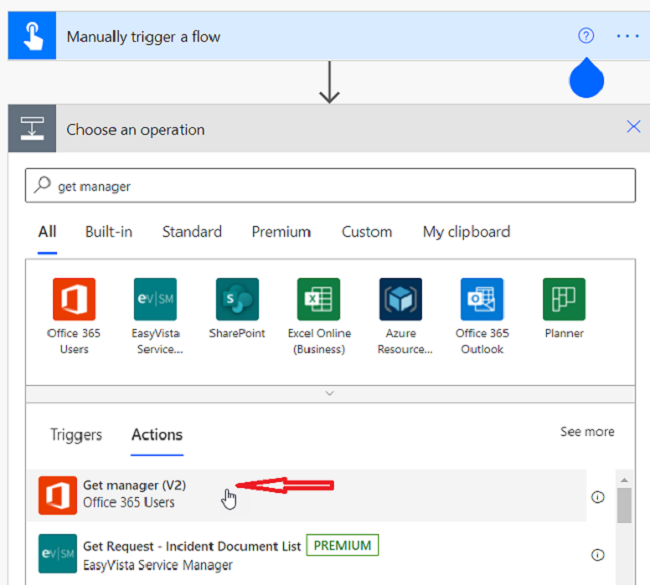650x585 pixels.
Task: Switch to the Standard tab
Action: coord(192,232)
